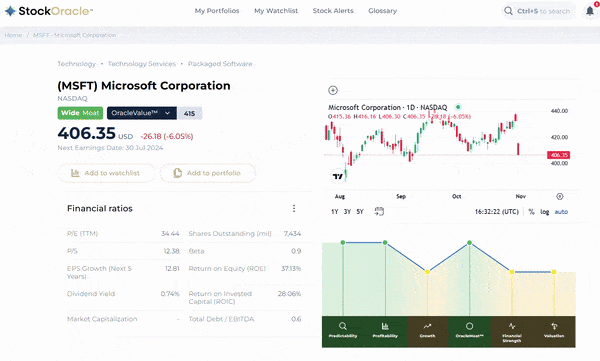Select the Valuation score icon
The image size is (600, 361).
[554, 330]
